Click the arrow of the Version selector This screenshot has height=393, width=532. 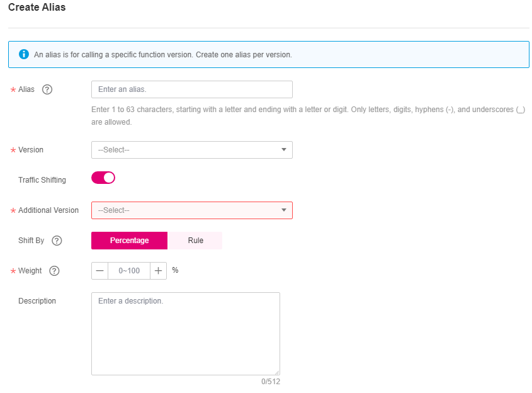[x=284, y=150]
